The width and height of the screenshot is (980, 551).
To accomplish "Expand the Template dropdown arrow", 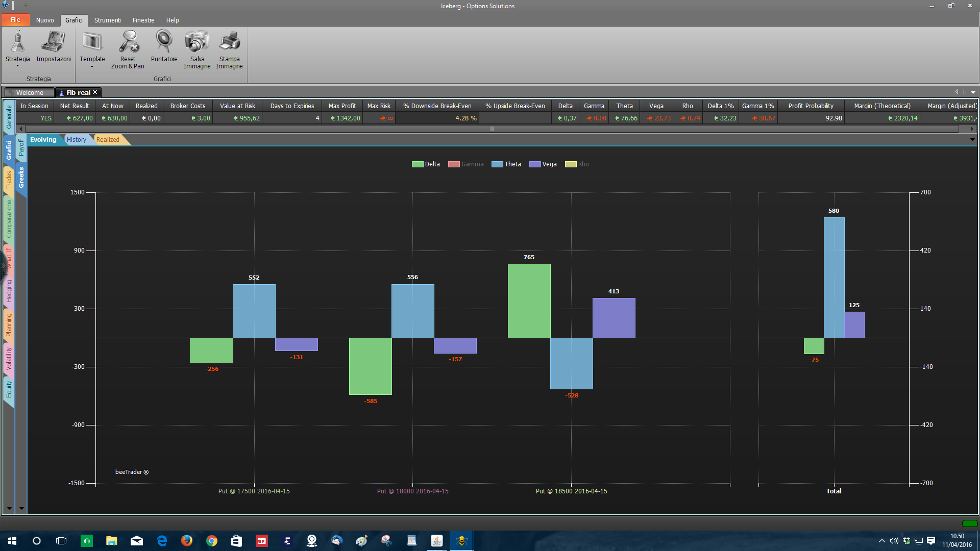I will (92, 66).
